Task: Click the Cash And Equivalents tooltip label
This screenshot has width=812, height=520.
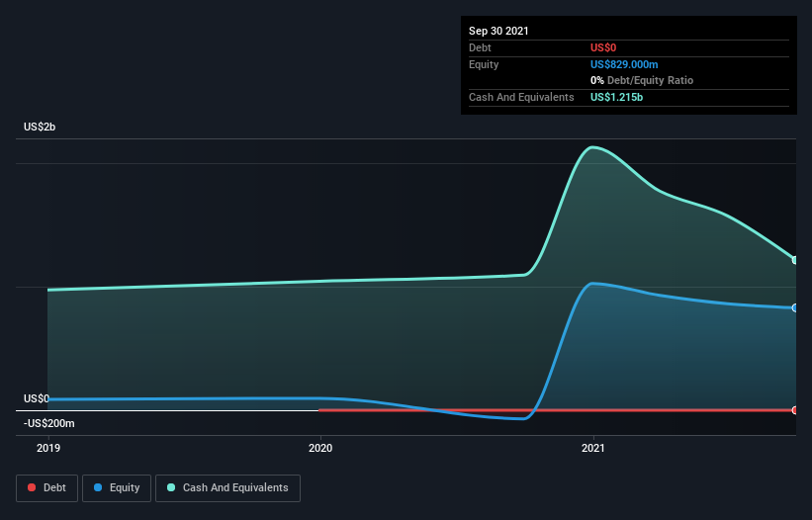Action: pos(521,97)
